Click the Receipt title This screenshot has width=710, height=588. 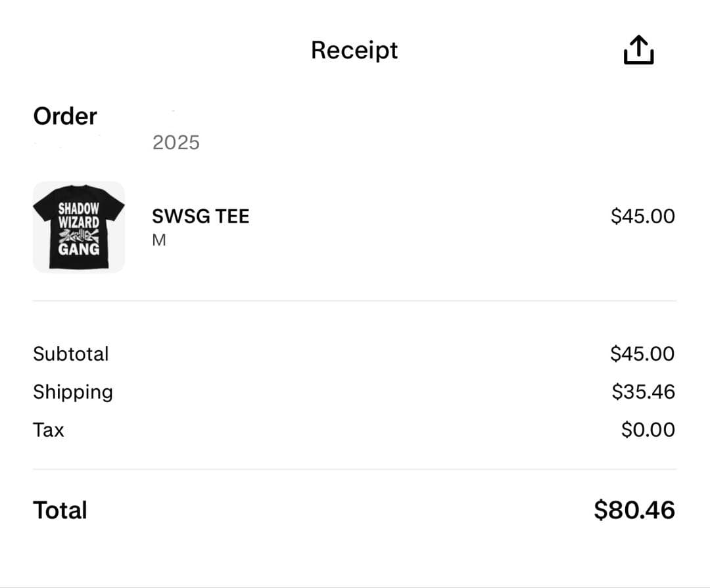(354, 50)
